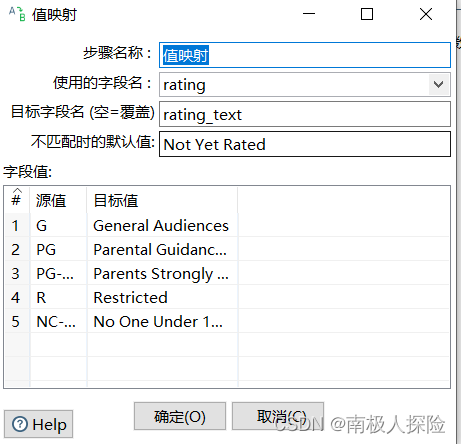Select target cell Parental Guidanc...
Viewport: 461px width, 444px height.
(x=162, y=249)
